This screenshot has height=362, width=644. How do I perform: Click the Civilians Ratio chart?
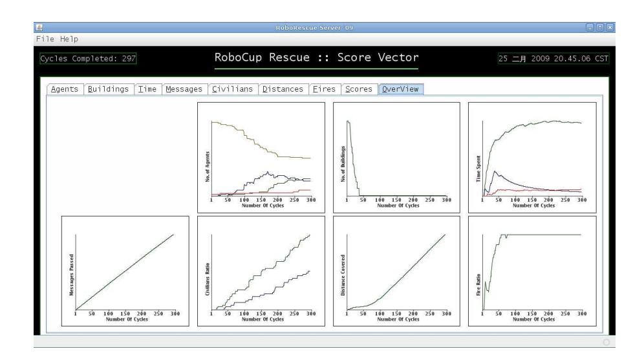(261, 271)
